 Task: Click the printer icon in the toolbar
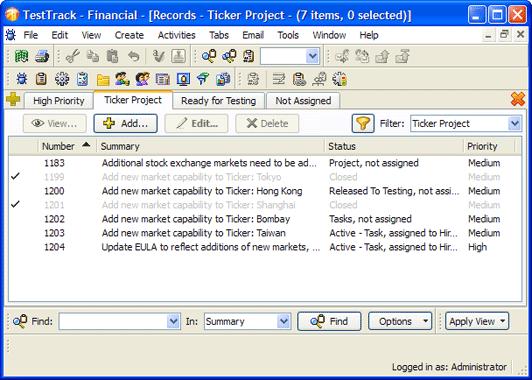42,56
